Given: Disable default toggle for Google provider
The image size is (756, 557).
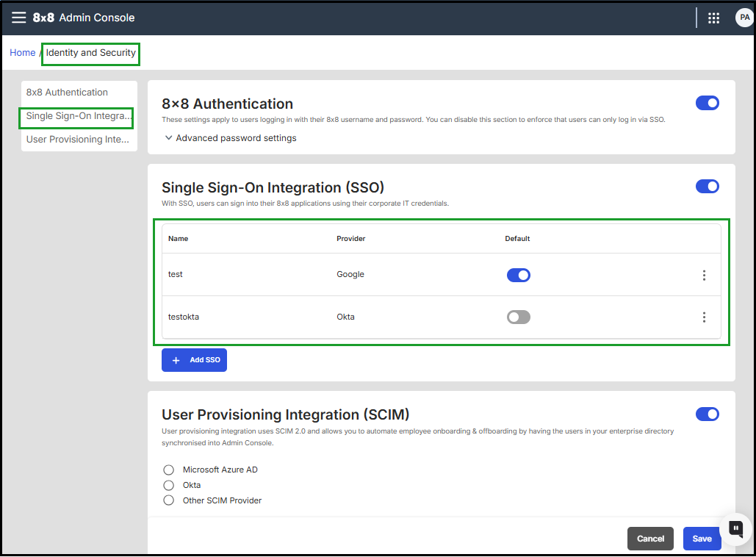Looking at the screenshot, I should [x=518, y=275].
